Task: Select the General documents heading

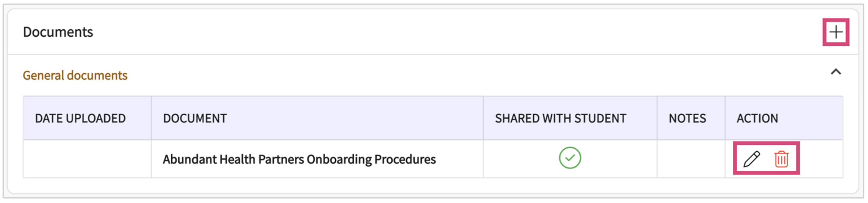Action: 75,75
